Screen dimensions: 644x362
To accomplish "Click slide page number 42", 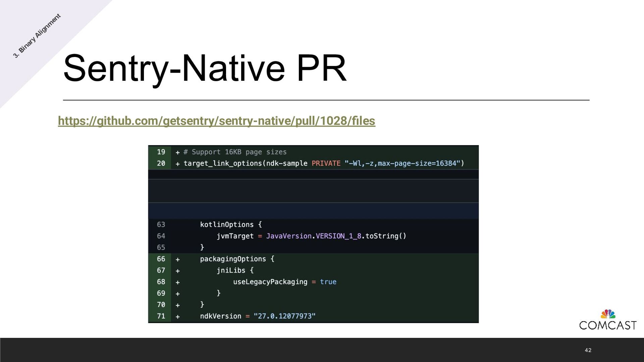I will [x=588, y=350].
